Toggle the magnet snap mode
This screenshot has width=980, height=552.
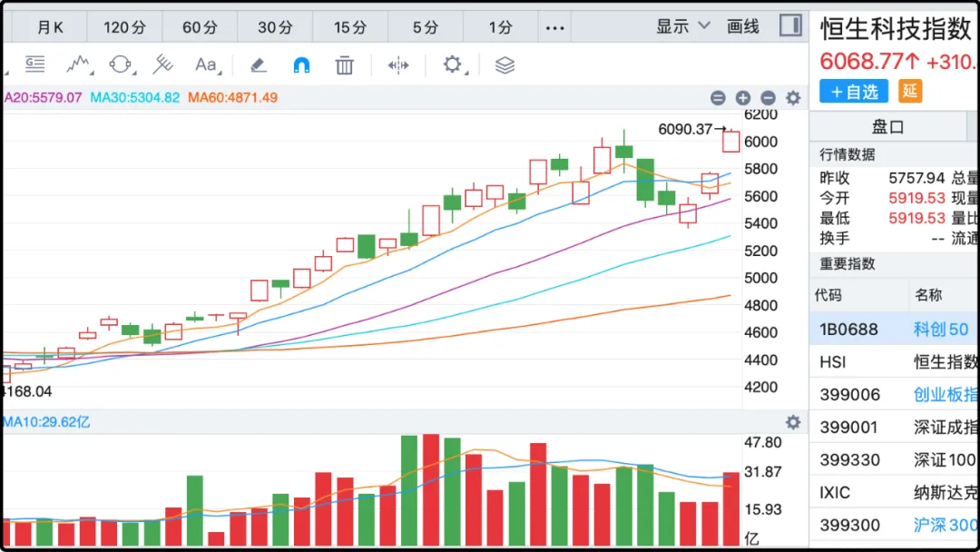tap(301, 64)
